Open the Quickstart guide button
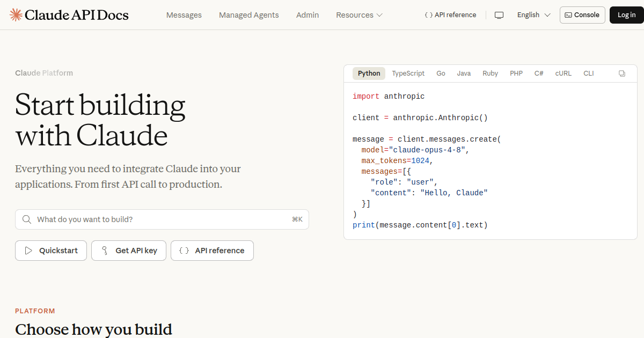Viewport: 644px width, 338px height. pos(51,251)
